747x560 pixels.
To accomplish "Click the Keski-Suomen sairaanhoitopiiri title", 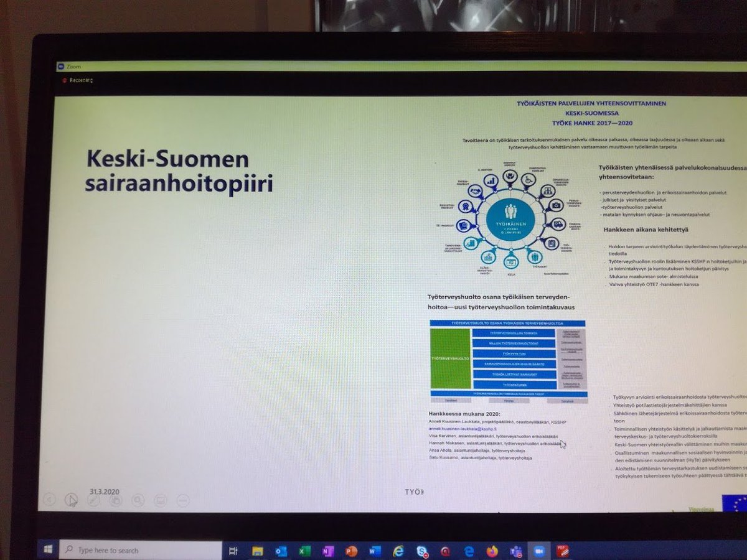I will 179,172.
